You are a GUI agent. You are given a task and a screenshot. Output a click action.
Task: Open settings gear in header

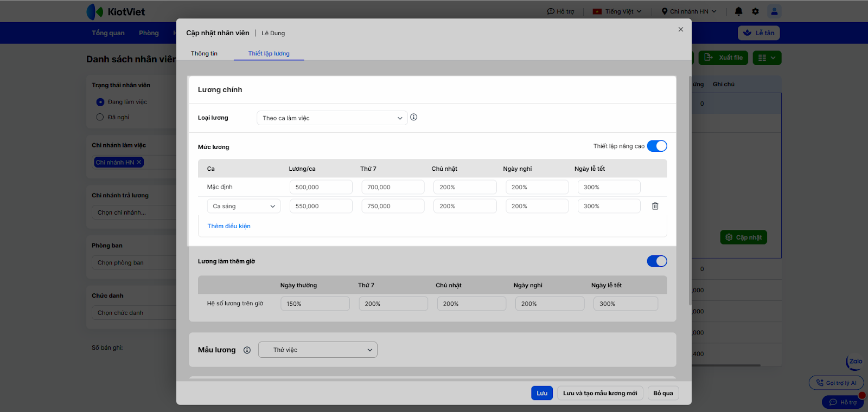coord(755,11)
